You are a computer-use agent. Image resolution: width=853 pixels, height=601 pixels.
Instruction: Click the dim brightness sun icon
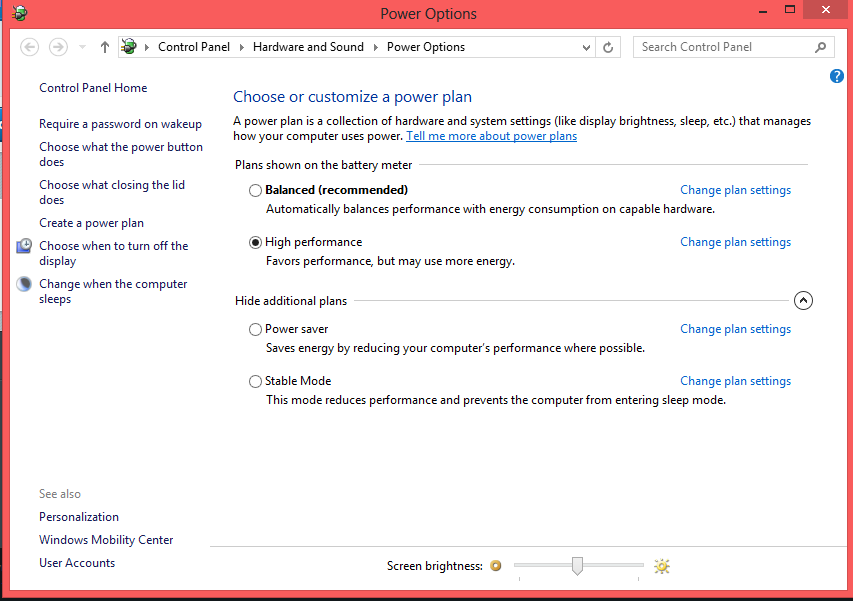pyautogui.click(x=495, y=566)
